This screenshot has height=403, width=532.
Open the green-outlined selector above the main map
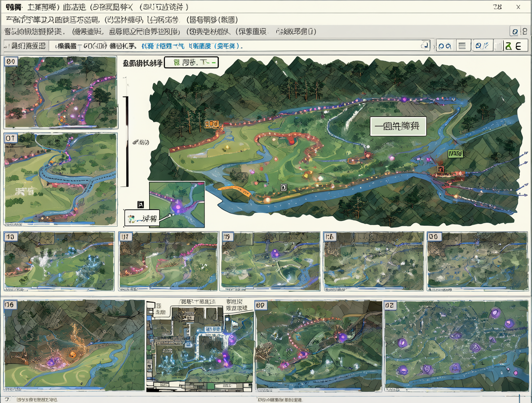tap(191, 63)
